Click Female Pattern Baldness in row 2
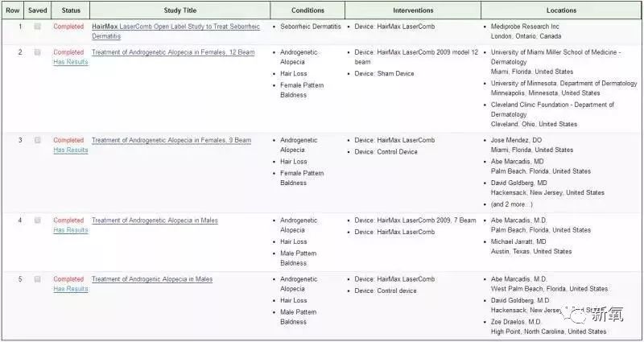Viewport: 644px width, 342px height. tap(302, 90)
